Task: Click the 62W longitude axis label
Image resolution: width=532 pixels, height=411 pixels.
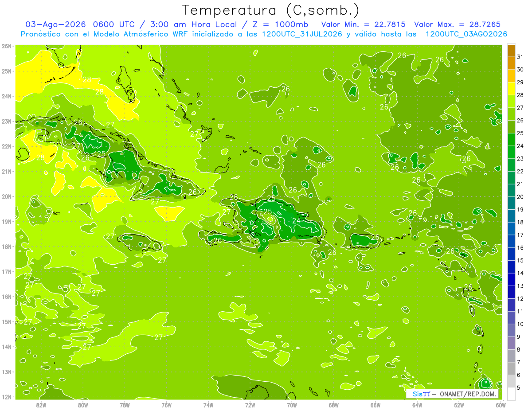Action: (459, 405)
